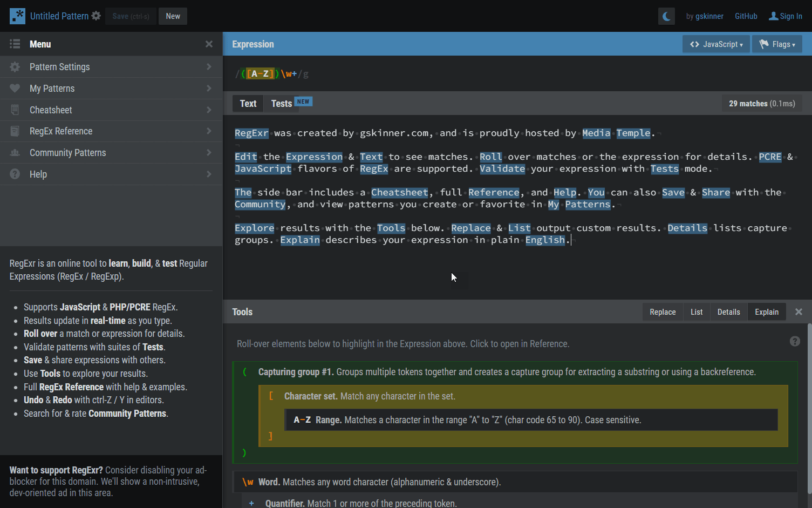Click the 29 matches indicator
Image resolution: width=812 pixels, height=508 pixels.
[762, 104]
